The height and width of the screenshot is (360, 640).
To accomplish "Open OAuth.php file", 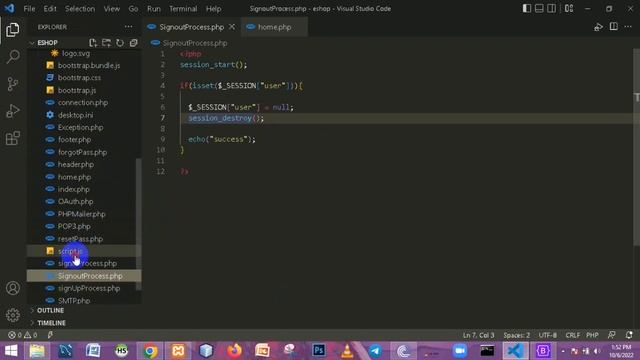I will [x=84, y=202].
